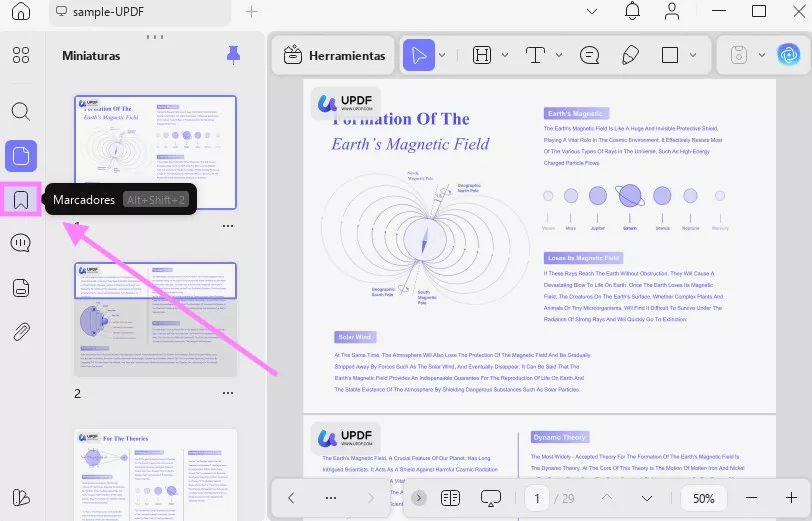This screenshot has height=521, width=812.
Task: Unpin the Miniaturas panel
Action: [233, 55]
